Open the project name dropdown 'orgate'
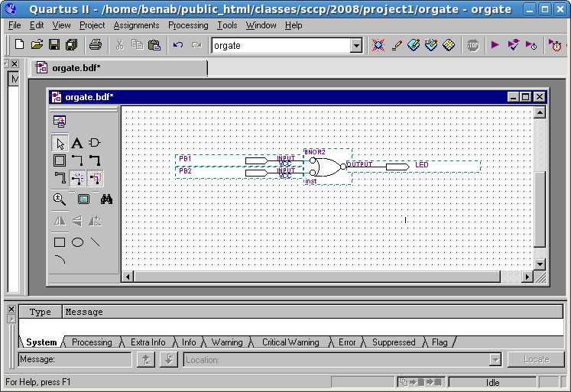Screen dimensions: 571x392 tap(355, 46)
